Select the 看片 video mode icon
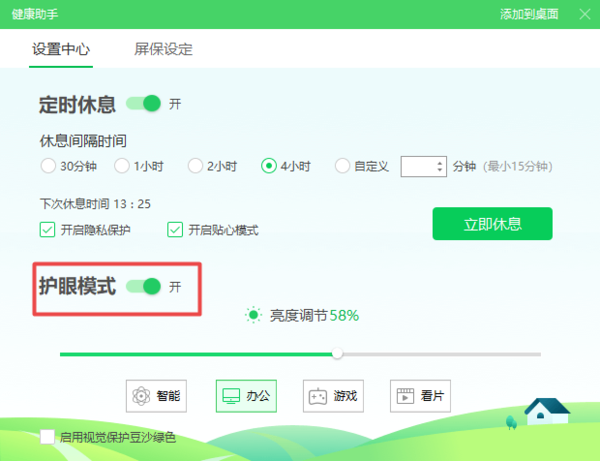Viewport: 600px width, 461px height. click(403, 395)
